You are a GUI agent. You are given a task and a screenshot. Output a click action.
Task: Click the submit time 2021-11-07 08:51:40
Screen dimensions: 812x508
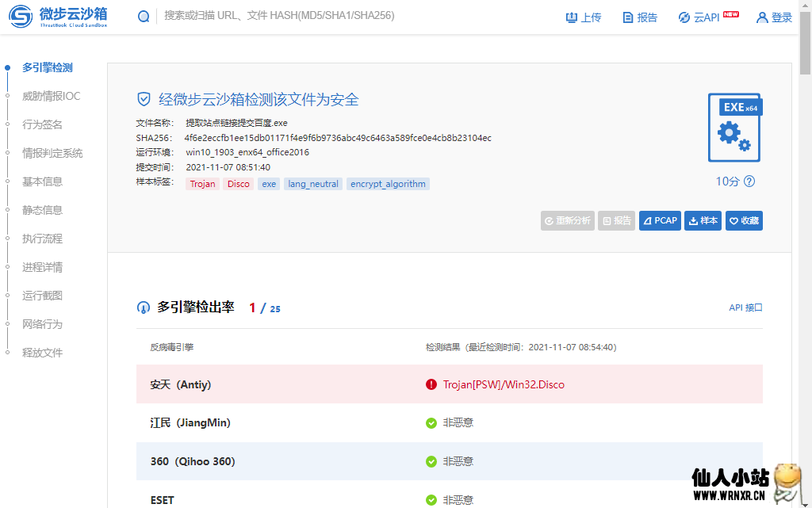228,167
